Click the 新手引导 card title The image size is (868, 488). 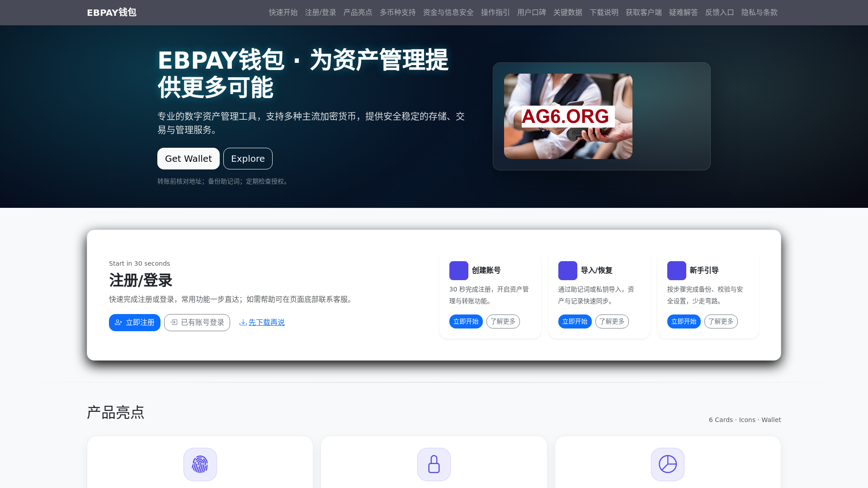point(704,271)
